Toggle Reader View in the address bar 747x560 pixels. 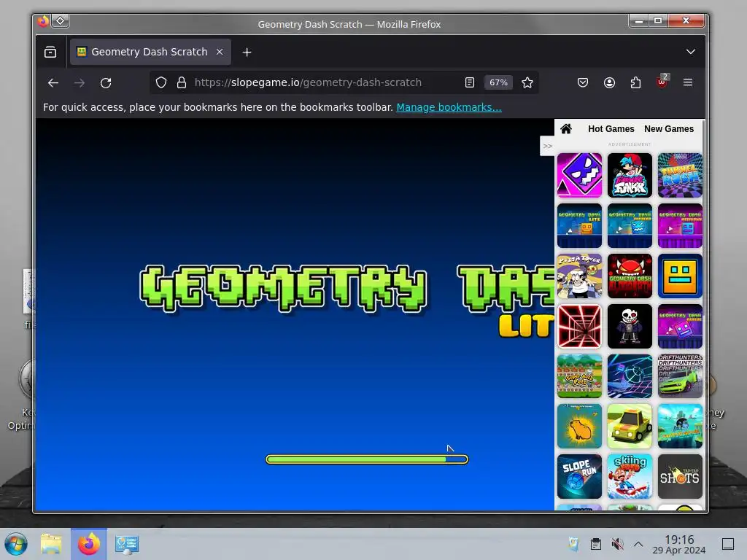[470, 83]
